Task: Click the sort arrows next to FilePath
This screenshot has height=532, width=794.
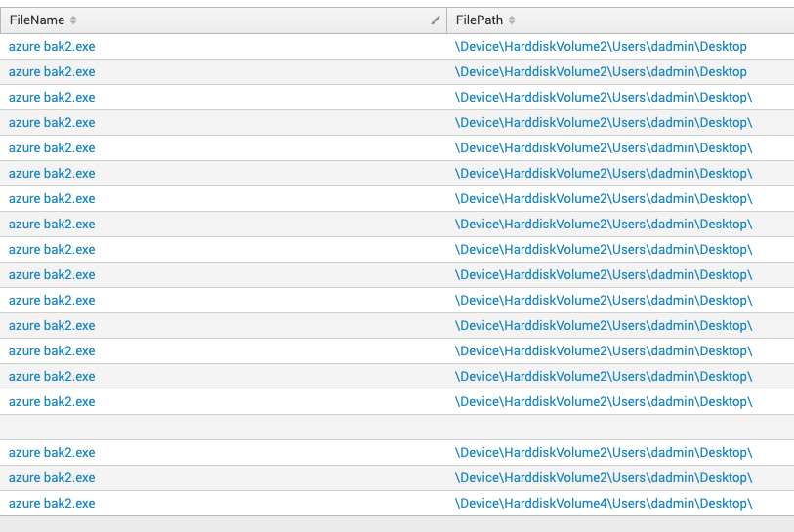Action: point(512,20)
